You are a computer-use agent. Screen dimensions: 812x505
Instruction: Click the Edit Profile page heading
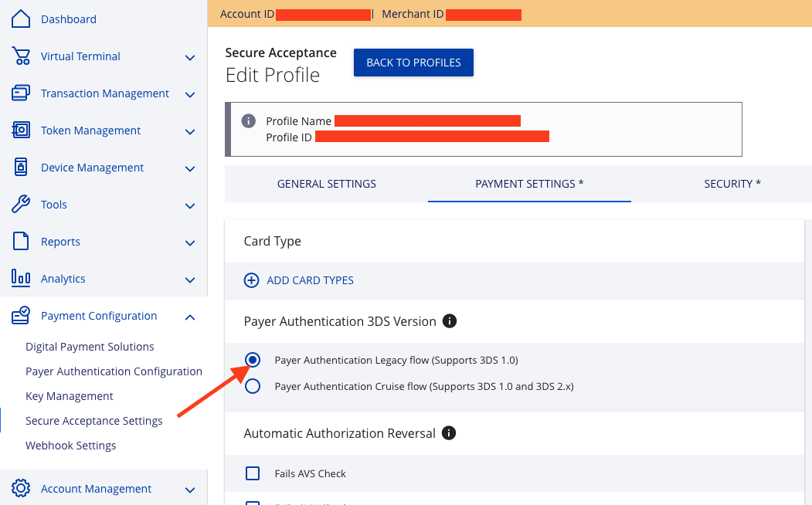pyautogui.click(x=273, y=76)
